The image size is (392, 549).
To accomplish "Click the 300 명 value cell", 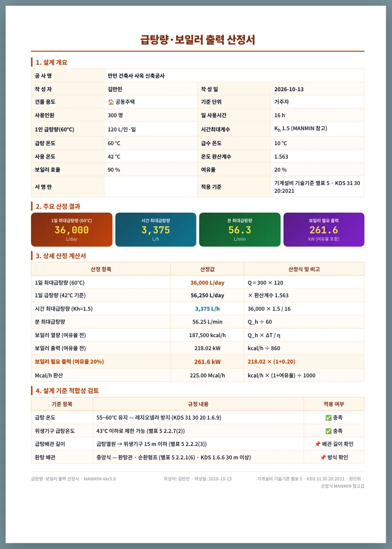I will 151,115.
